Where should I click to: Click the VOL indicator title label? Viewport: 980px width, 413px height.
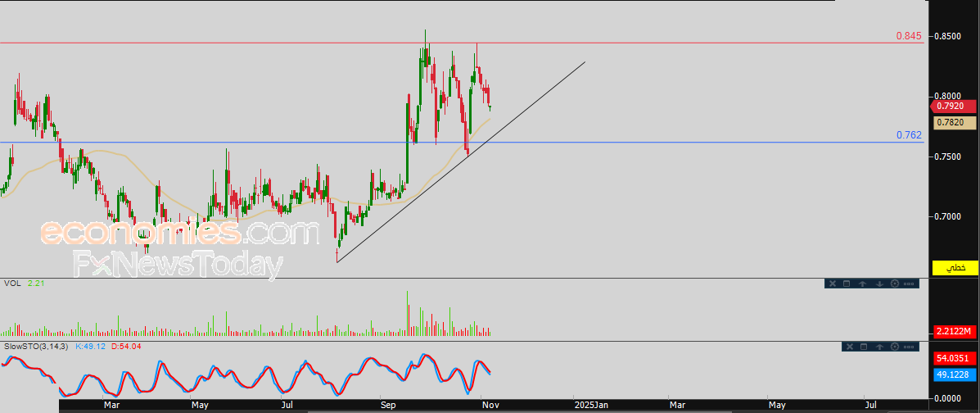pyautogui.click(x=11, y=283)
